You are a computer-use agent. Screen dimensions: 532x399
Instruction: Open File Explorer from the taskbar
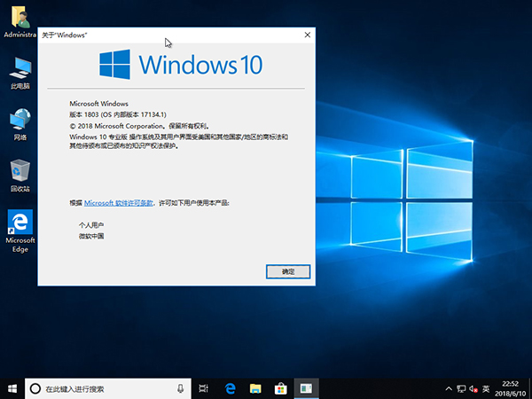pos(255,388)
